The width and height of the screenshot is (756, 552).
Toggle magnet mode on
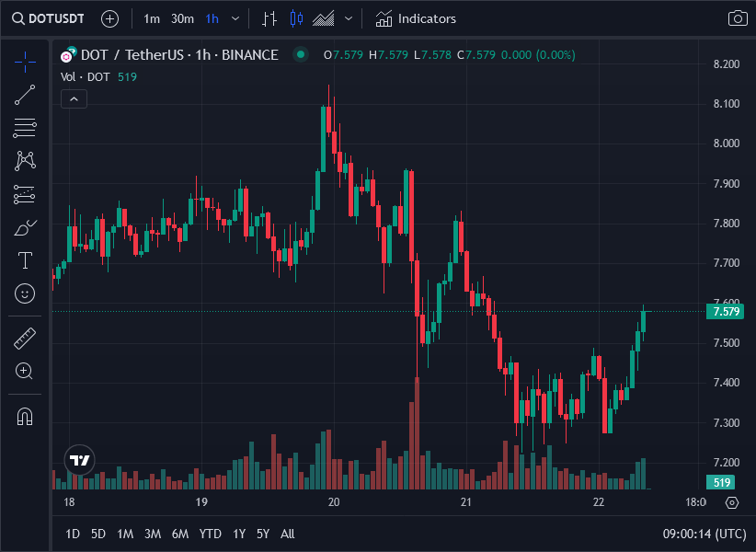(x=24, y=417)
